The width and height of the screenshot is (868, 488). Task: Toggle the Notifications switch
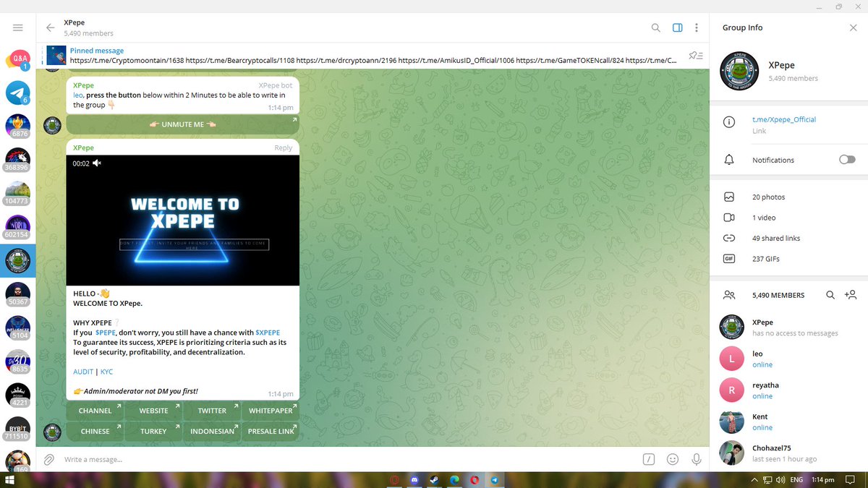pyautogui.click(x=847, y=160)
